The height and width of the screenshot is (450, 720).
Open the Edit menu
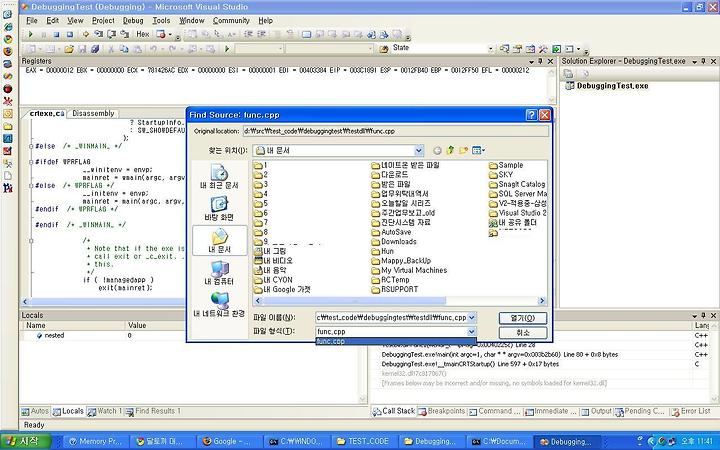pos(53,21)
